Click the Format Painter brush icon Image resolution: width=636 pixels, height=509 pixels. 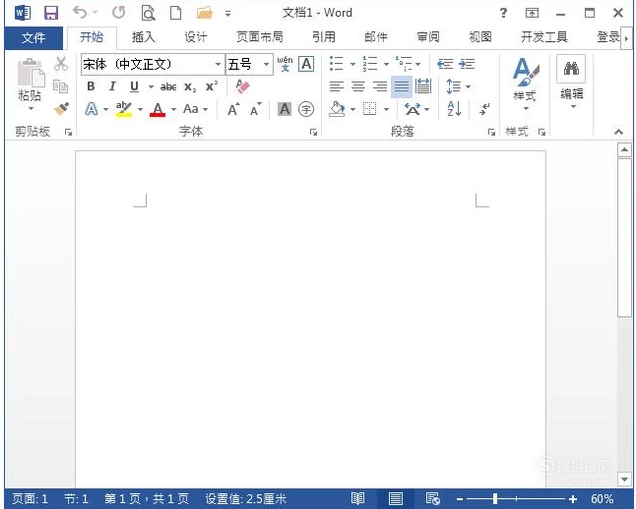tap(61, 109)
